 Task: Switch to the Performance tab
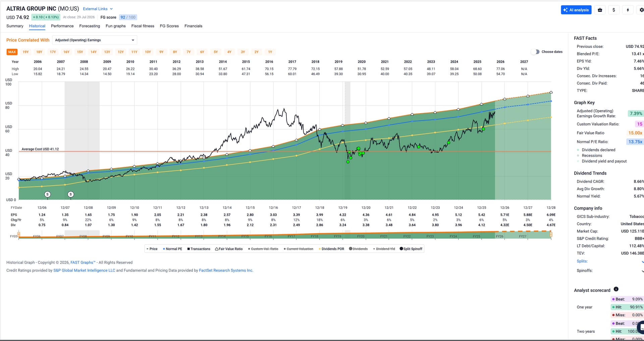pos(62,26)
